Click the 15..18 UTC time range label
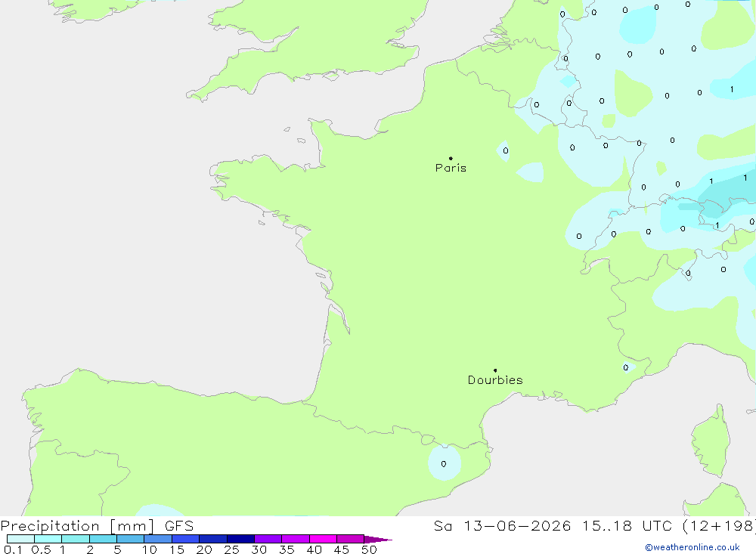 click(606, 525)
